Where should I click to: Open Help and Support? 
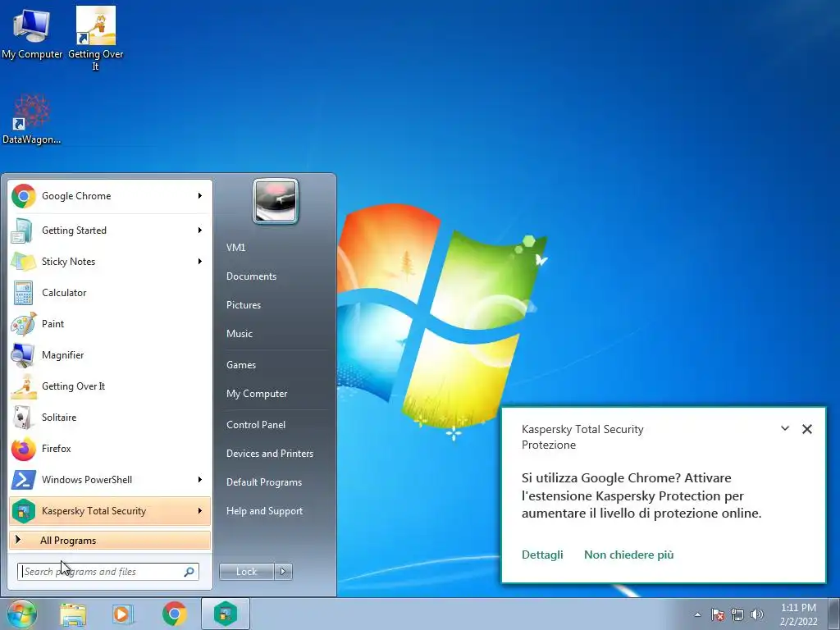264,511
